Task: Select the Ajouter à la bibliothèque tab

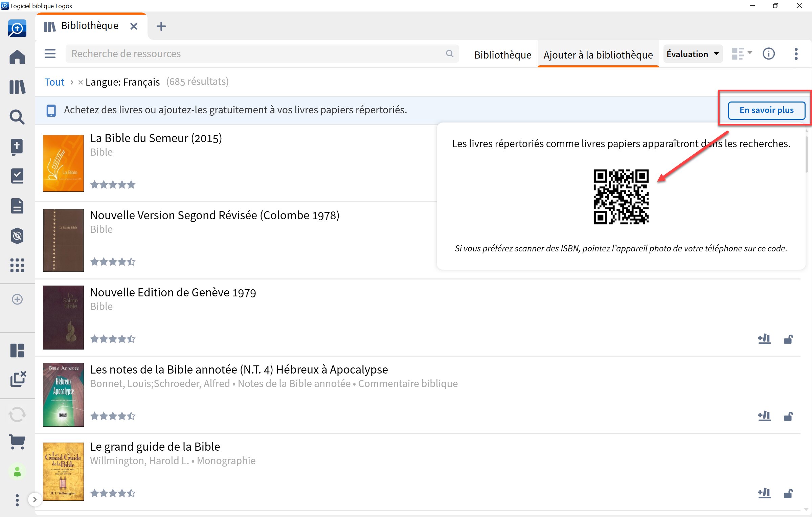Action: [598, 54]
